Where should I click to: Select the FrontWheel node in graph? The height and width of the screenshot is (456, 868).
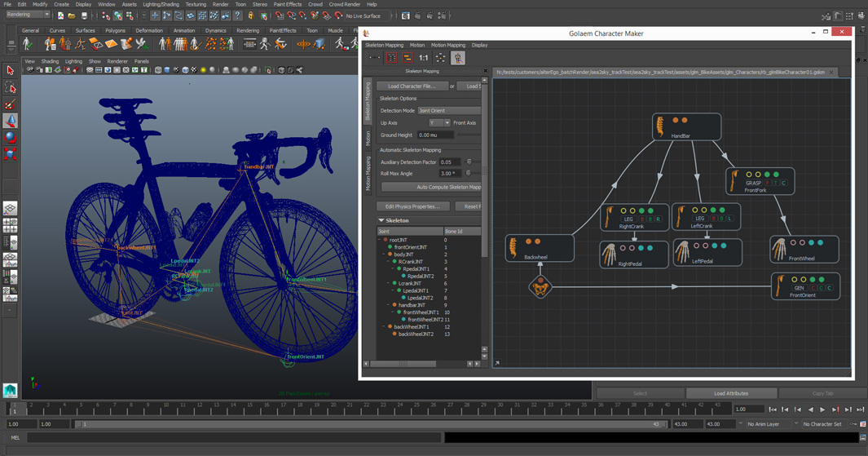tap(804, 250)
